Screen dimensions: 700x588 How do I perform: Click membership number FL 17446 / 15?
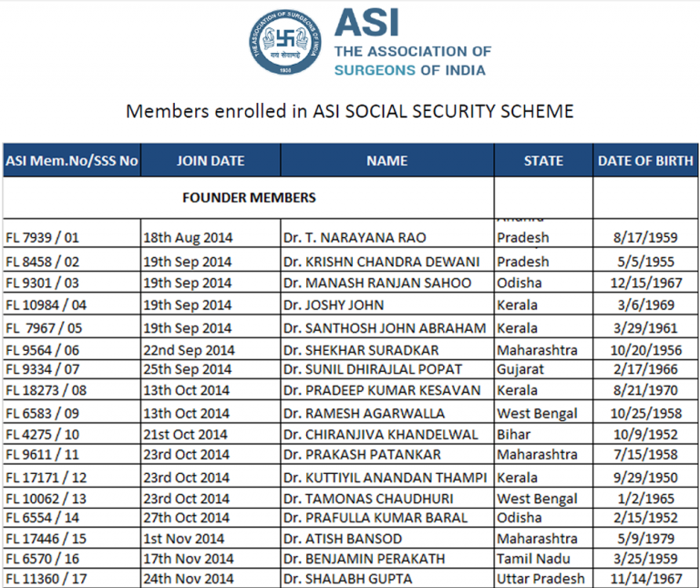click(46, 538)
